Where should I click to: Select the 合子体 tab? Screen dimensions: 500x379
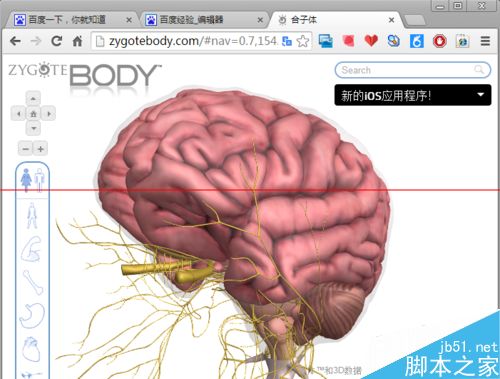pyautogui.click(x=304, y=20)
